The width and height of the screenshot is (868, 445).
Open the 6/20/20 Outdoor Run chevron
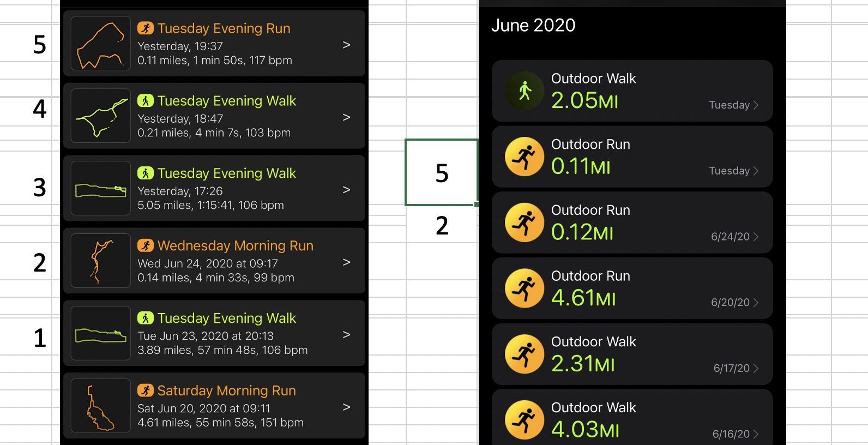[x=756, y=303]
